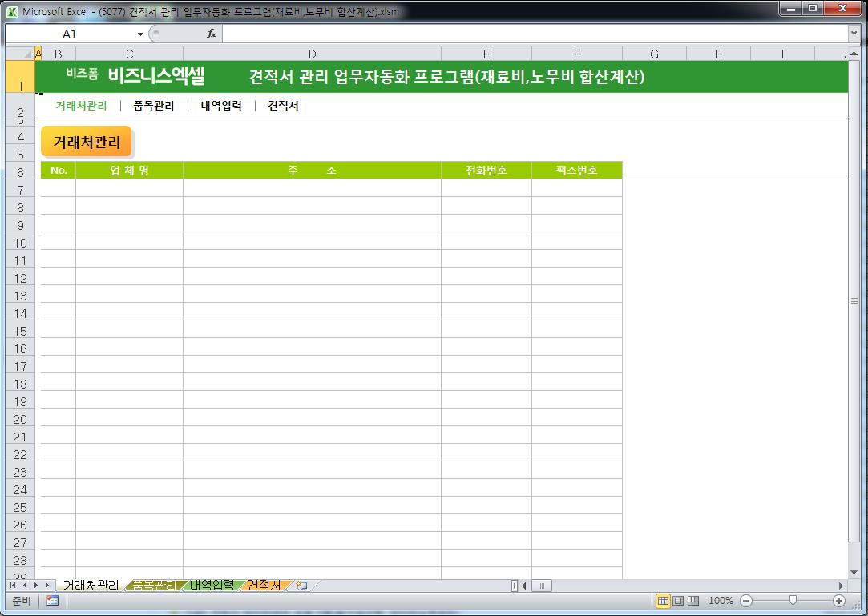Click the zoom slider handle

793,601
